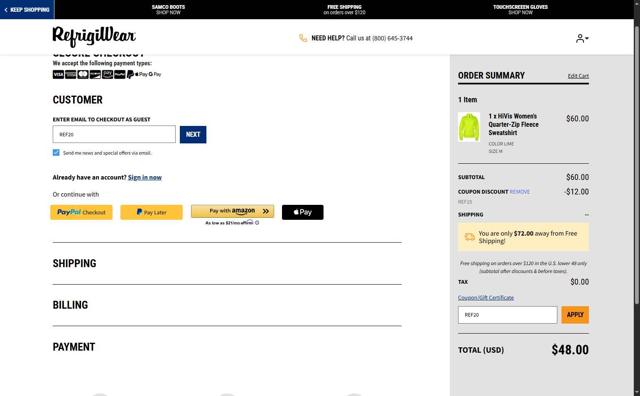
Task: Click the phone icon beside Need Help
Action: click(x=303, y=38)
